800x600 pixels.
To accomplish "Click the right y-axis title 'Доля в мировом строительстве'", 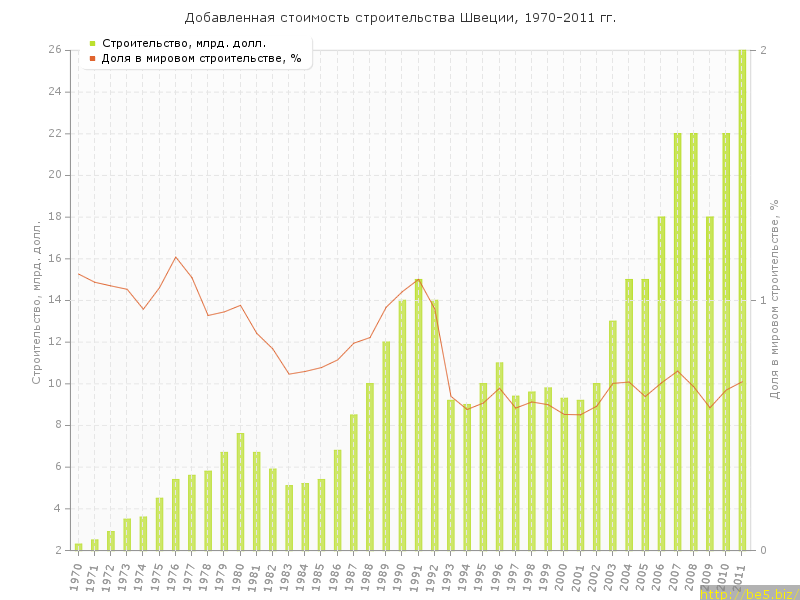I will coord(774,300).
